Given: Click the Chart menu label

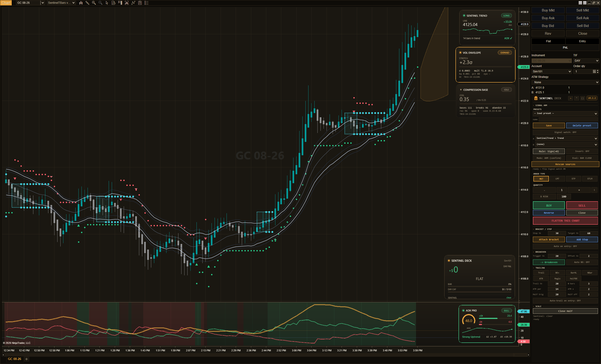Looking at the screenshot, I should click(6, 3).
